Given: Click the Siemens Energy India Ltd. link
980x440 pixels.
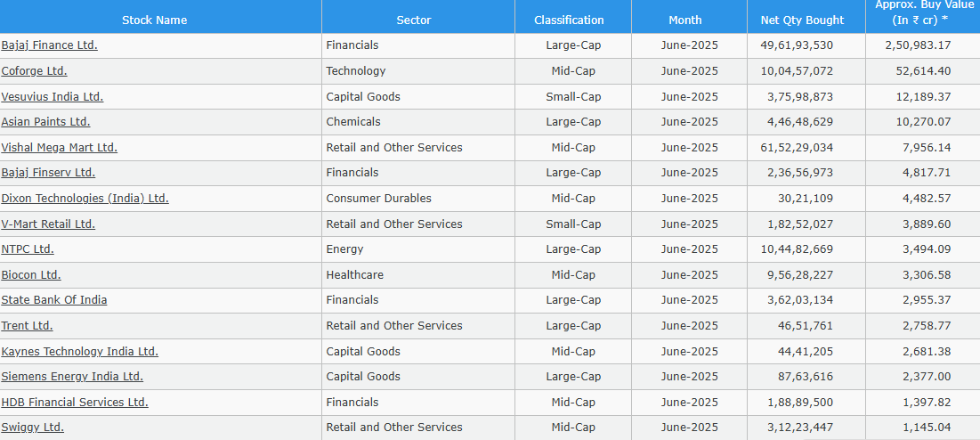Looking at the screenshot, I should click(x=72, y=377).
